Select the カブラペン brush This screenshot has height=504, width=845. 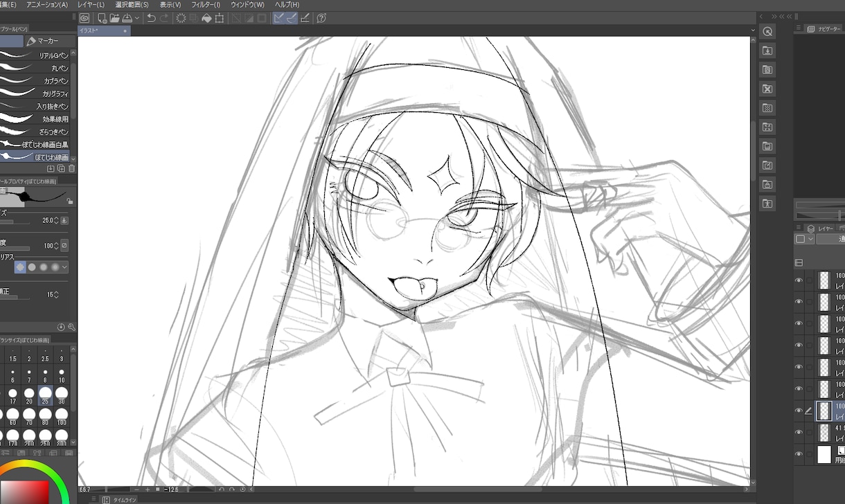(x=35, y=80)
